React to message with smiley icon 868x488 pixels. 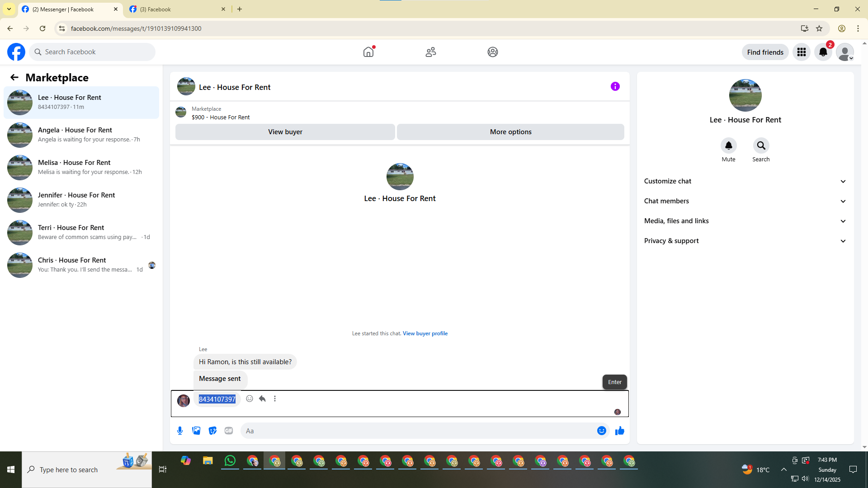tap(250, 399)
